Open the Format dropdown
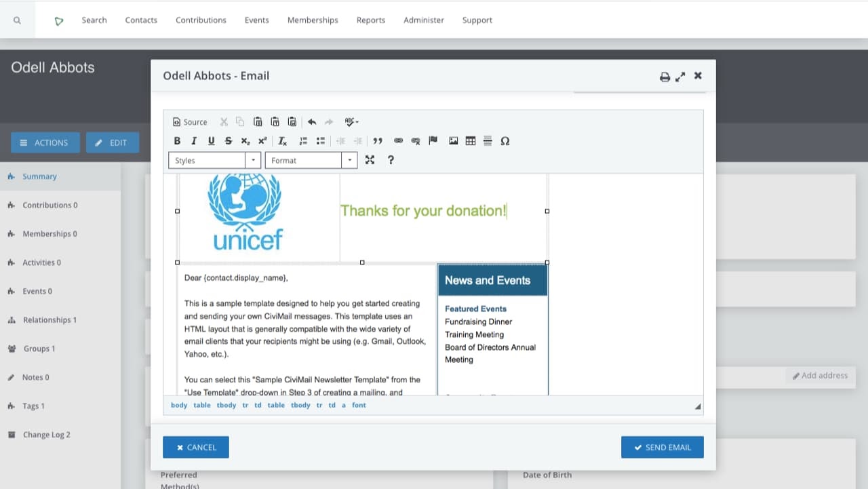This screenshot has height=489, width=868. (x=311, y=161)
